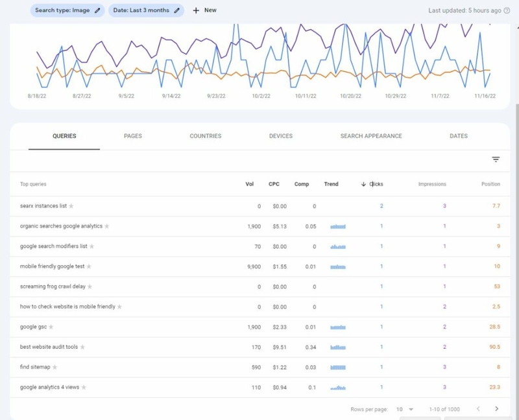
Task: Open trend sparkline for 'find sitemap'
Action: point(338,367)
